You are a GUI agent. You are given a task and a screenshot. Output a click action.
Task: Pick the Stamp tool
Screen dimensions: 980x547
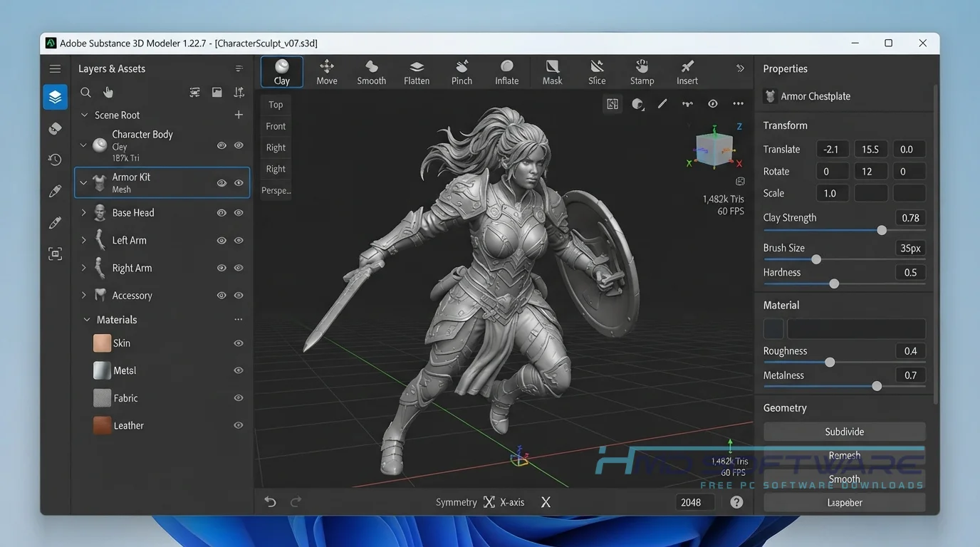(642, 72)
